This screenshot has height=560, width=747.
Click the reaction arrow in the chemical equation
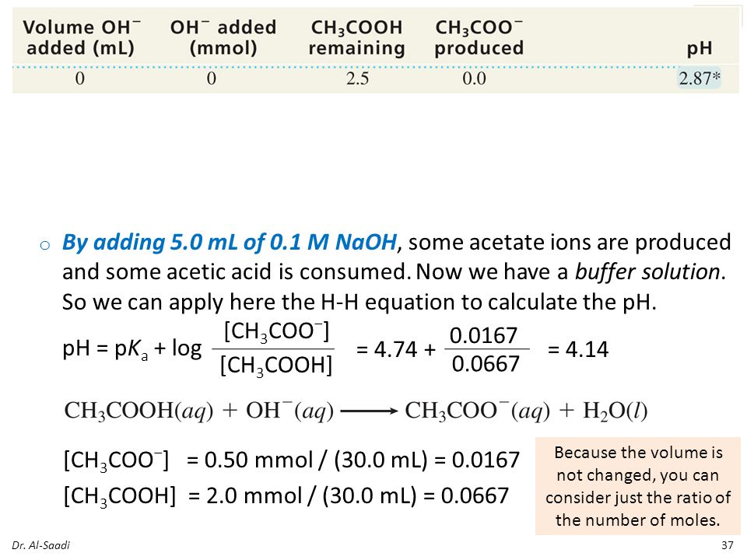[x=369, y=411]
